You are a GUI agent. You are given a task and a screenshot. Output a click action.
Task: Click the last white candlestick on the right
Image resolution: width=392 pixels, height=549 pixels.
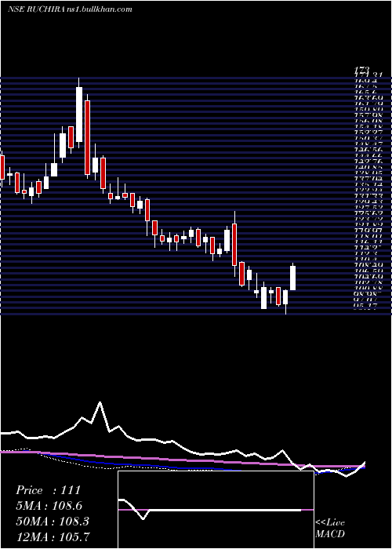292,278
